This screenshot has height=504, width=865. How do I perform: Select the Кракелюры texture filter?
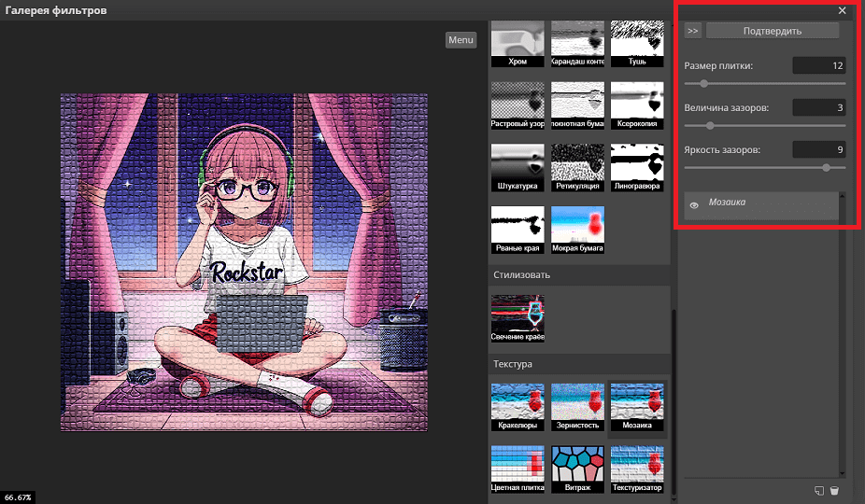coord(518,408)
